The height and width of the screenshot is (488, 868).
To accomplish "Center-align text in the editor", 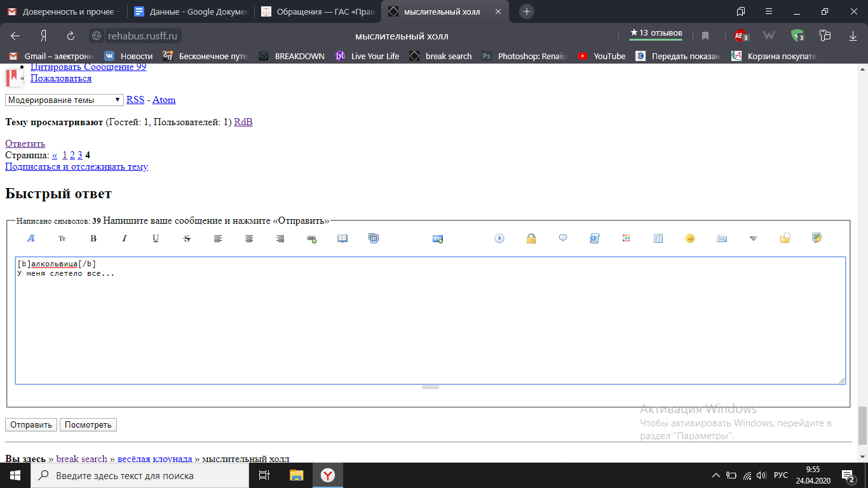I will point(249,238).
